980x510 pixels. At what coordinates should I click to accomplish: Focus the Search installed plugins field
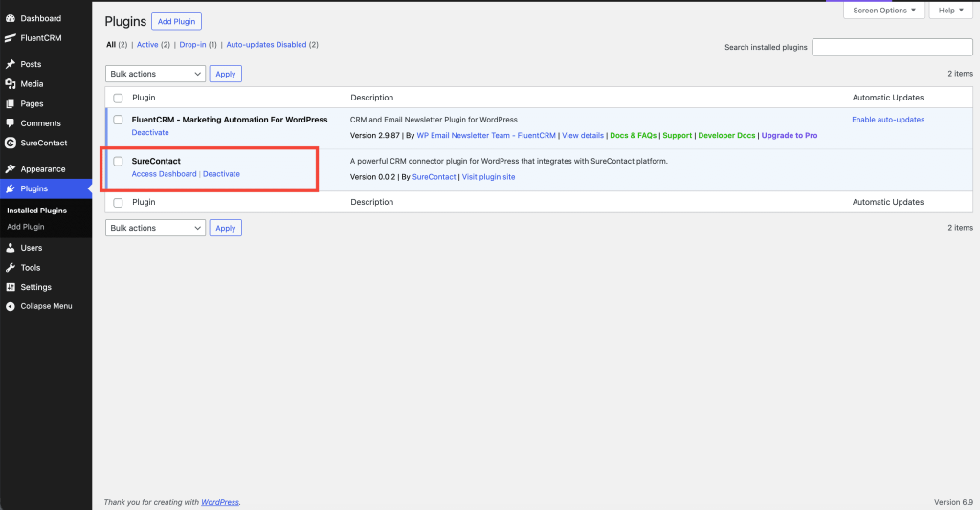[892, 48]
